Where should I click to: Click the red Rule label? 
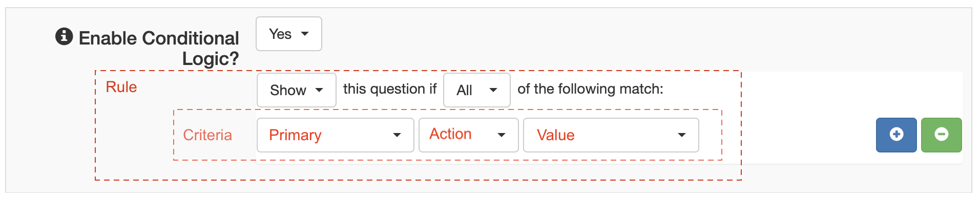(121, 87)
